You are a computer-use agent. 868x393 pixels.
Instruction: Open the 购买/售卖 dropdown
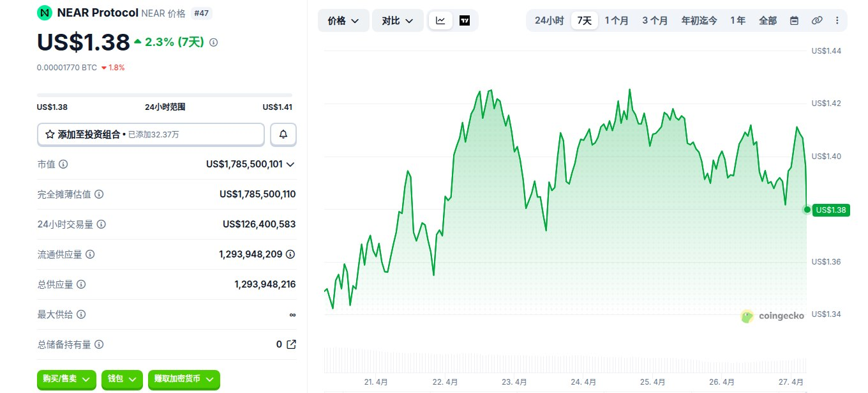tap(66, 379)
